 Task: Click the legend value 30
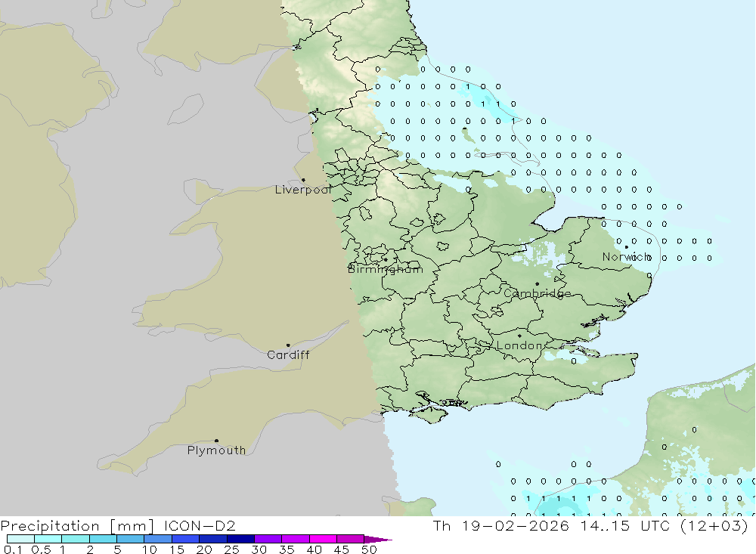[x=259, y=549]
